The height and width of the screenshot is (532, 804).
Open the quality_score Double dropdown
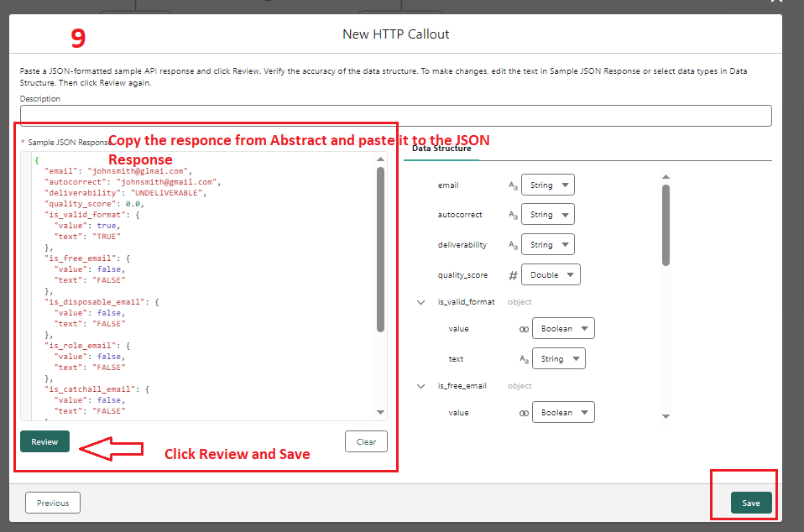click(x=551, y=274)
